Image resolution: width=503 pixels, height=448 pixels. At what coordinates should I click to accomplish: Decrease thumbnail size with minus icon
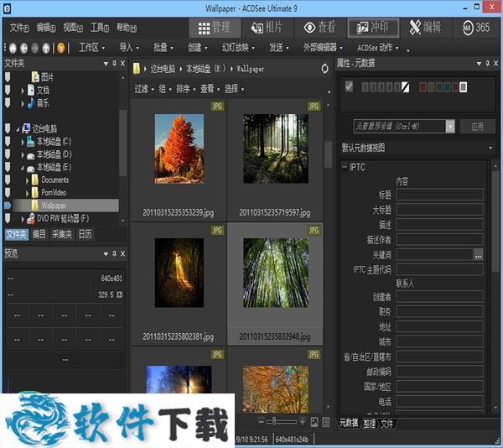pos(261,421)
